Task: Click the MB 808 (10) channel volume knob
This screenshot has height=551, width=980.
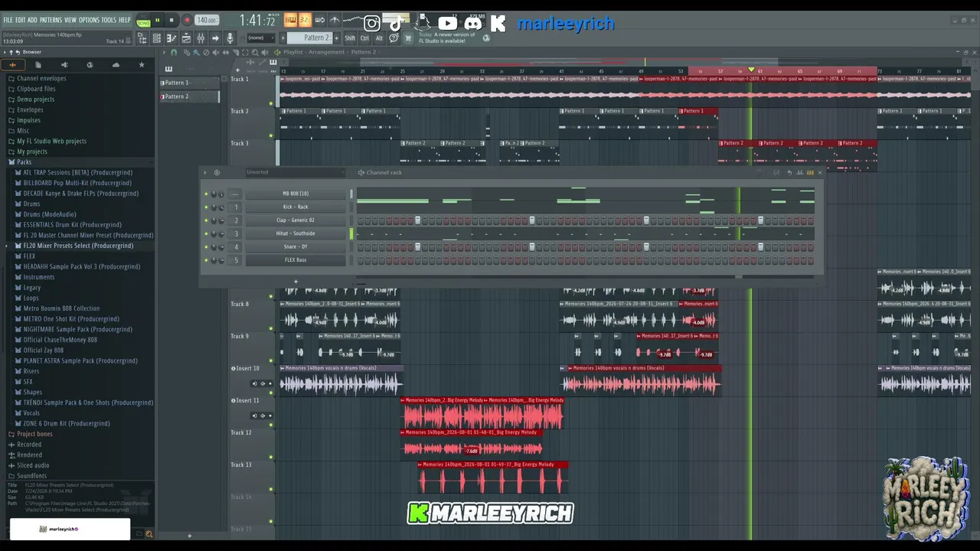Action: (222, 194)
